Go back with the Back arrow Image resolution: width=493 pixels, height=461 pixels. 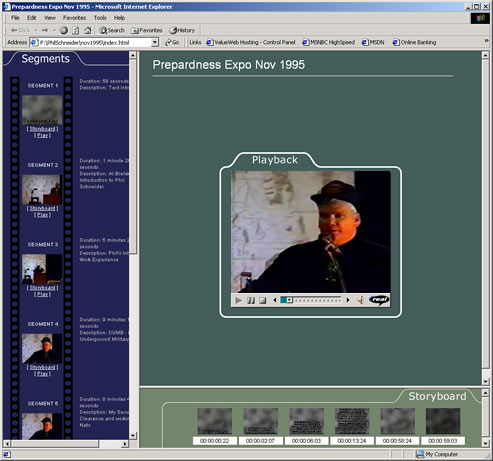coord(20,30)
